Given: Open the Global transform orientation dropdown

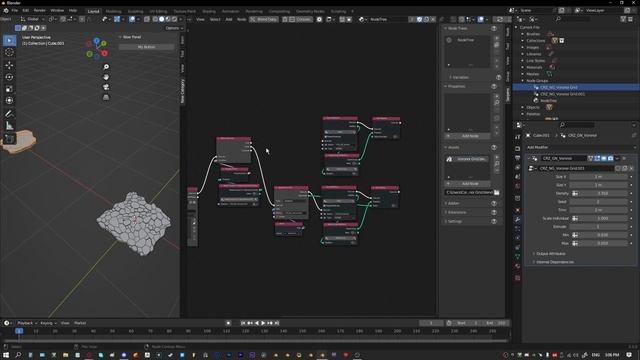Looking at the screenshot, I should pyautogui.click(x=32, y=19).
